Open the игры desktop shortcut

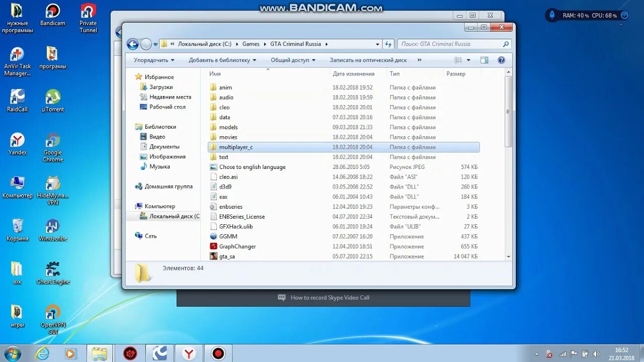click(17, 316)
